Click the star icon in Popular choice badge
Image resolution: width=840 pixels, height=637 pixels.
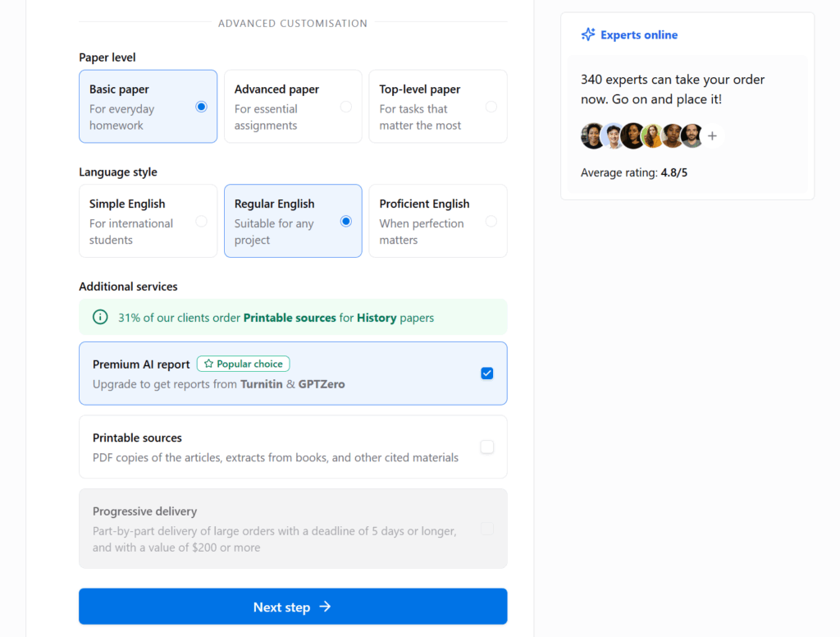[208, 364]
